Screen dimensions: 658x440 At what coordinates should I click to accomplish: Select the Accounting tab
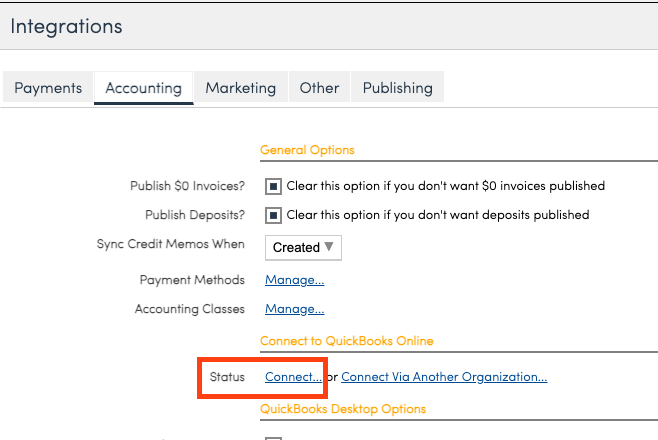coord(144,88)
